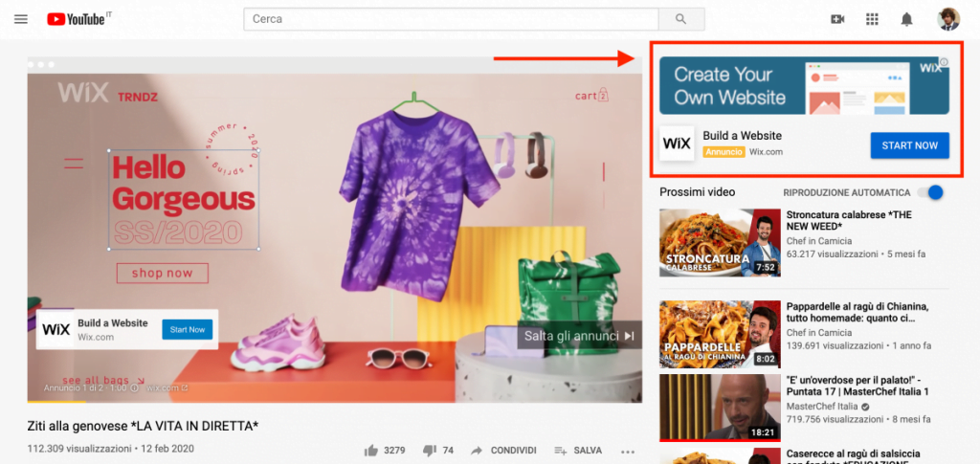980x464 pixels.
Task: Open the create video camera icon
Action: [837, 19]
